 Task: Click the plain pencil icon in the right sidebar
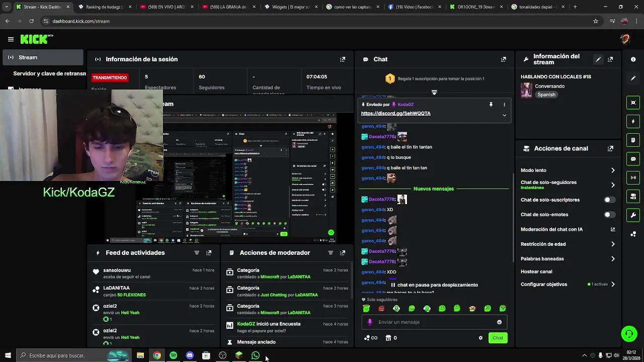tap(633, 78)
